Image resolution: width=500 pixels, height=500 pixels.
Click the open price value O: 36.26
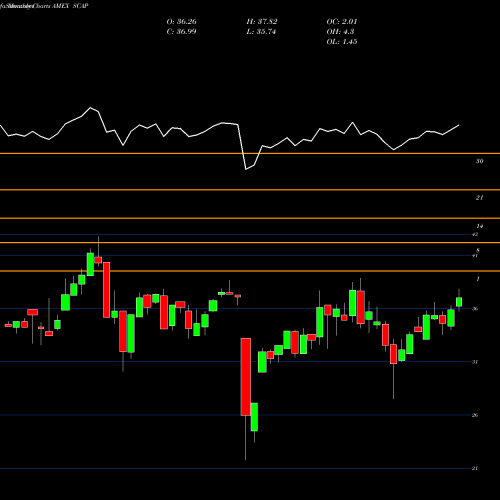point(181,22)
